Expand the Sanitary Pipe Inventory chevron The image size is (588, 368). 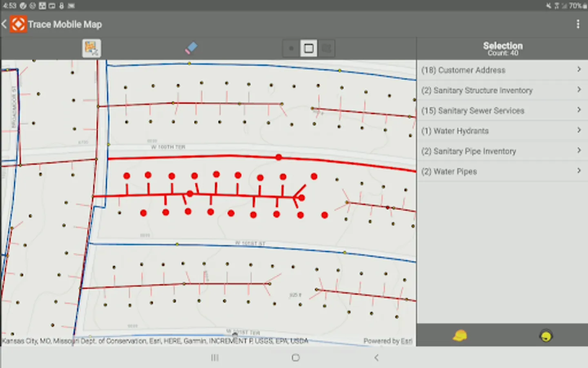pyautogui.click(x=579, y=150)
